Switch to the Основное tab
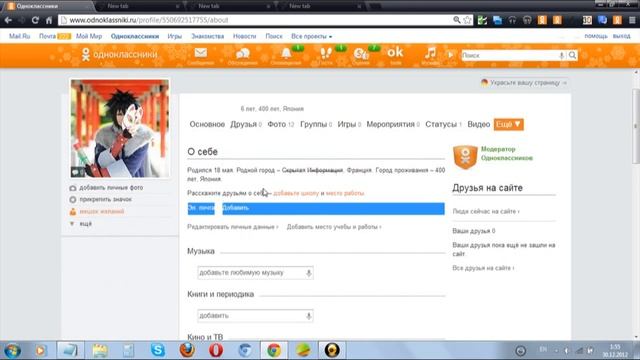 click(207, 124)
